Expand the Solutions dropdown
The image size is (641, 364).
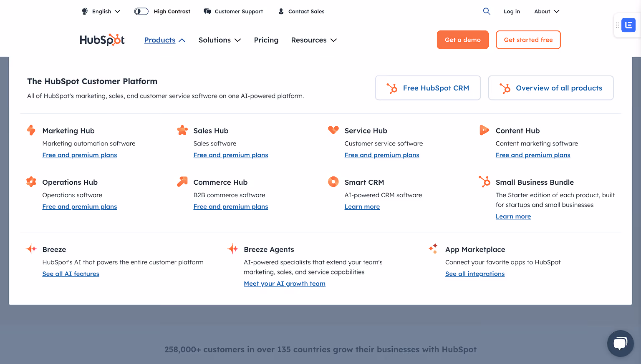pyautogui.click(x=220, y=40)
